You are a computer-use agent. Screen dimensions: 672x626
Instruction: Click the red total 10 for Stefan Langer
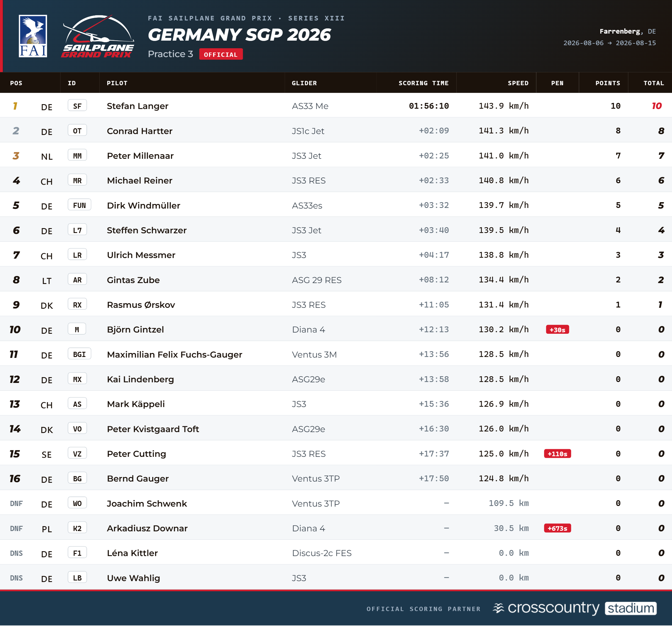point(657,106)
